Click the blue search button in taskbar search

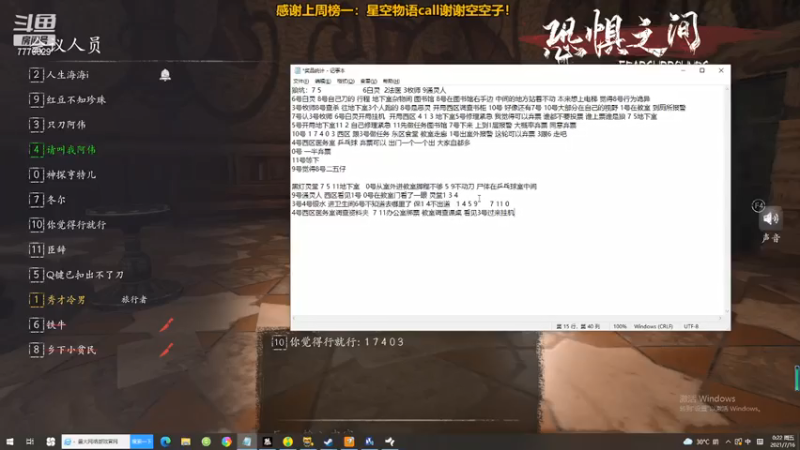141,442
